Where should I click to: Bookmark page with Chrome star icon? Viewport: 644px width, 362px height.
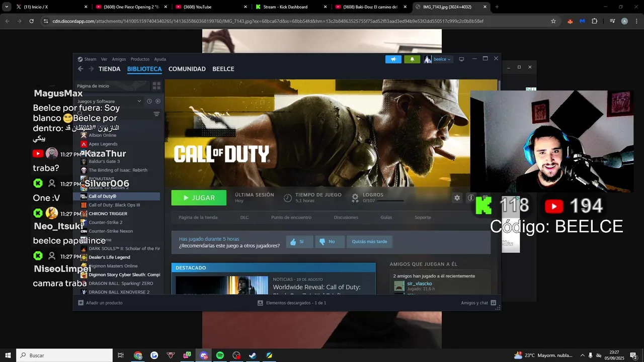pos(553,21)
